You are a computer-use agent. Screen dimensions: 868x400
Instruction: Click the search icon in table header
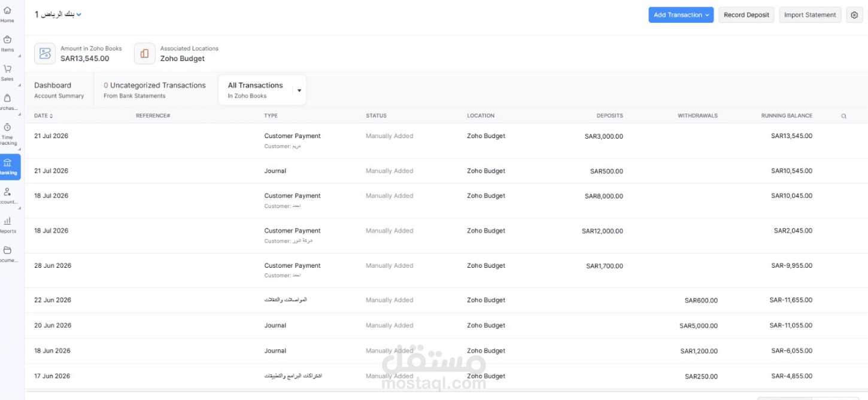[x=843, y=116]
